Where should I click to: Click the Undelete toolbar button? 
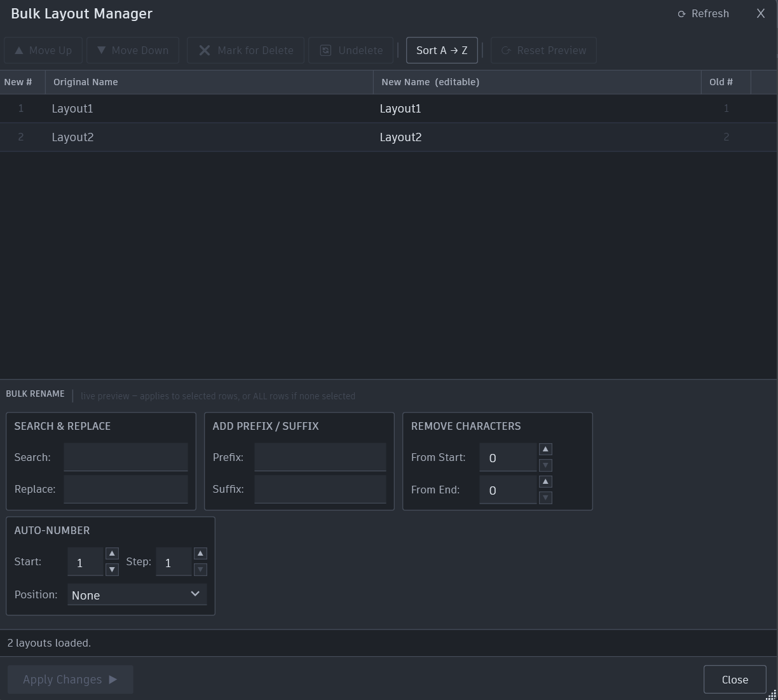pos(351,50)
